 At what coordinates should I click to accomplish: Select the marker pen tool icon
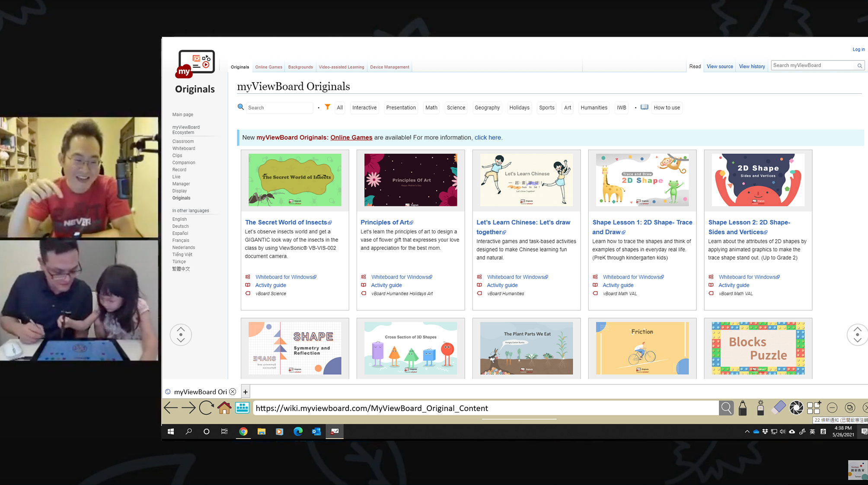coord(743,408)
